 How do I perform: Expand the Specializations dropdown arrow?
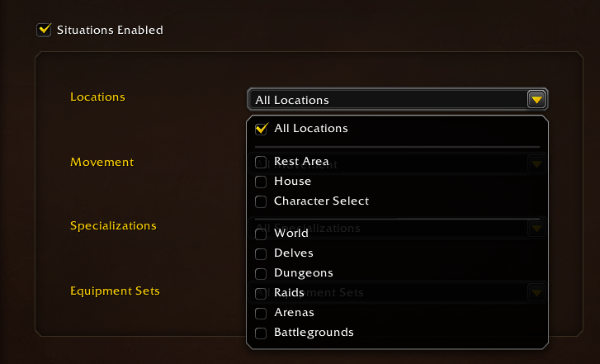click(x=536, y=227)
